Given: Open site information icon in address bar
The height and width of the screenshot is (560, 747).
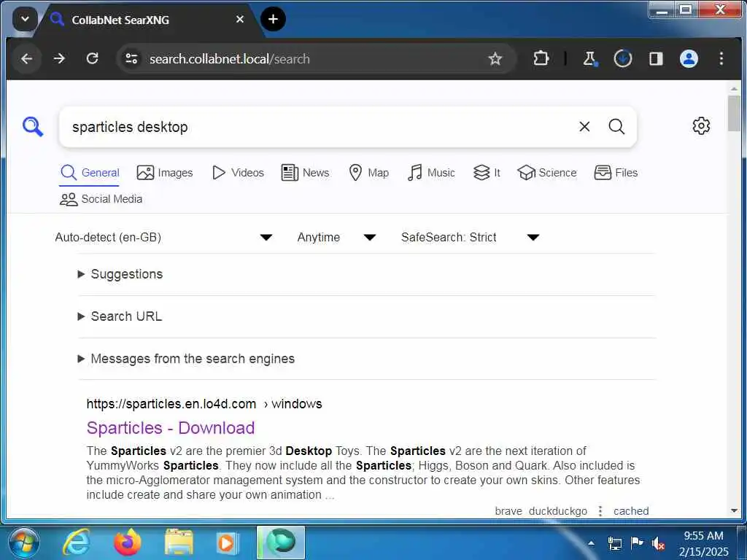Looking at the screenshot, I should coord(131,58).
